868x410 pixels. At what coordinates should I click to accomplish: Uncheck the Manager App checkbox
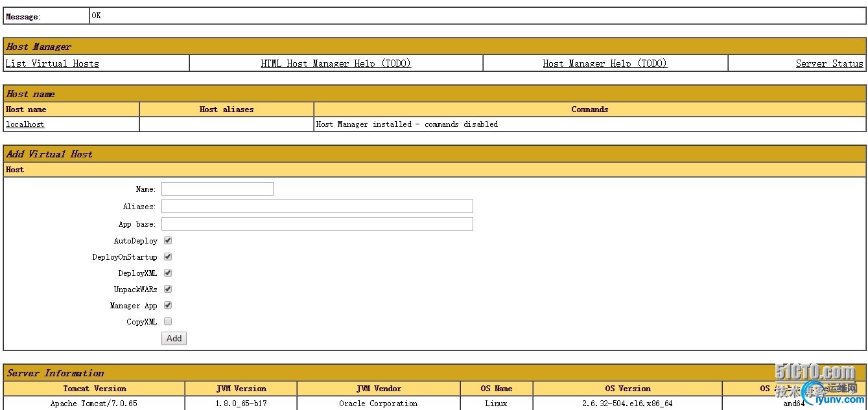pos(168,305)
